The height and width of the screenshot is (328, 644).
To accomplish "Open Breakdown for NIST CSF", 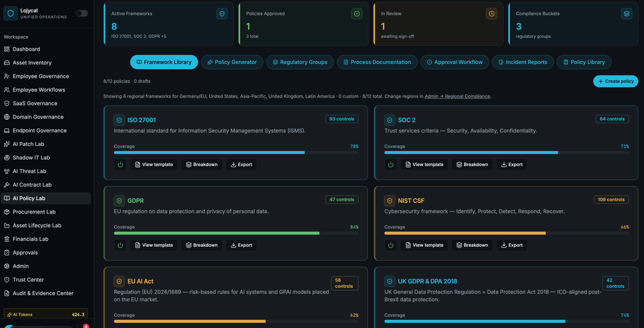I will point(472,245).
